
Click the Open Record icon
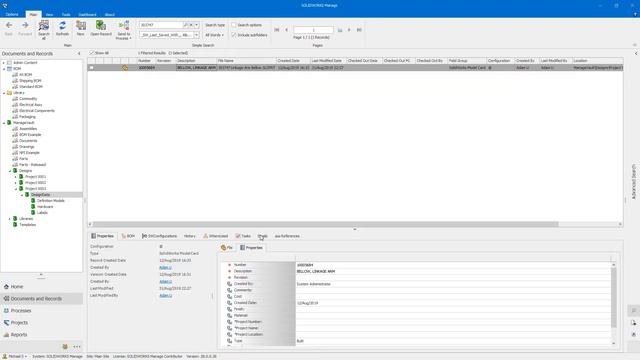pos(100,26)
